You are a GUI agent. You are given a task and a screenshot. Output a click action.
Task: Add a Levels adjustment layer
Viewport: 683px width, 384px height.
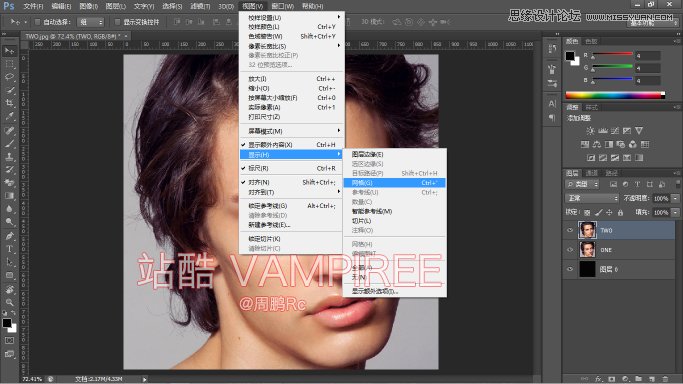603,131
